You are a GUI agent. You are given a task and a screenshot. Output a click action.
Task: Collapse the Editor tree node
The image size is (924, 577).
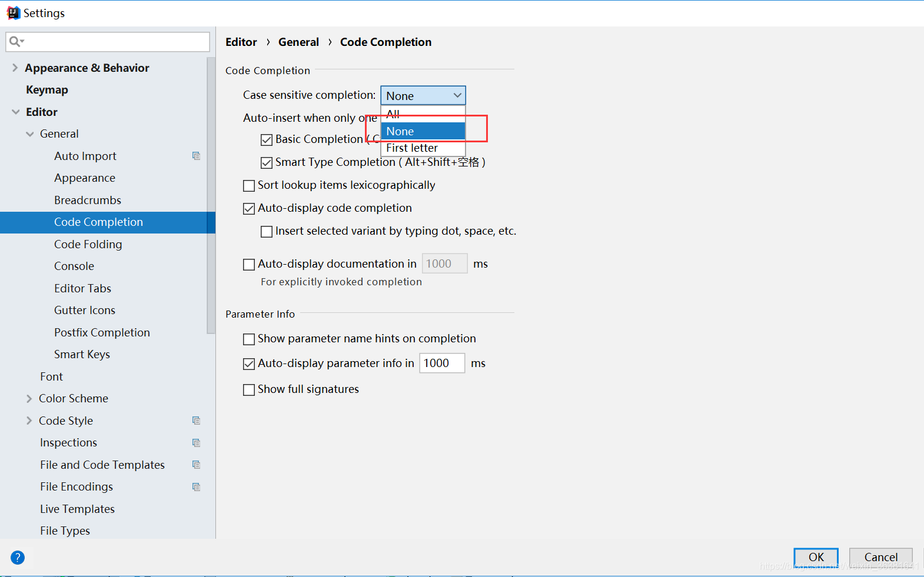(x=15, y=112)
